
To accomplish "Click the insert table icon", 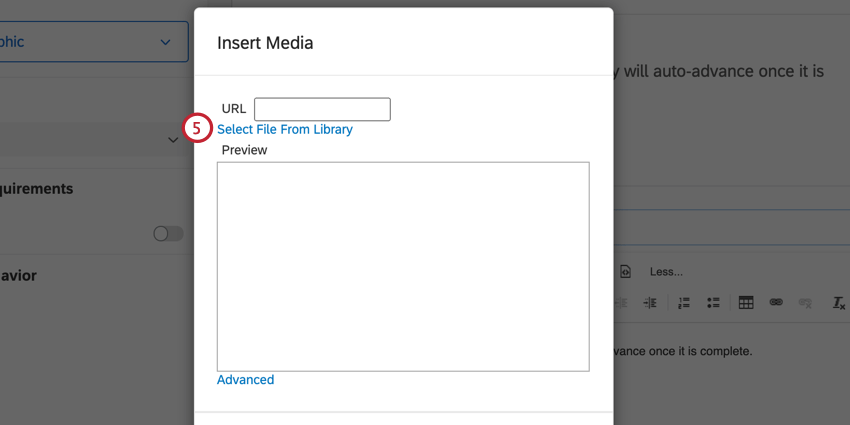I will coord(745,303).
